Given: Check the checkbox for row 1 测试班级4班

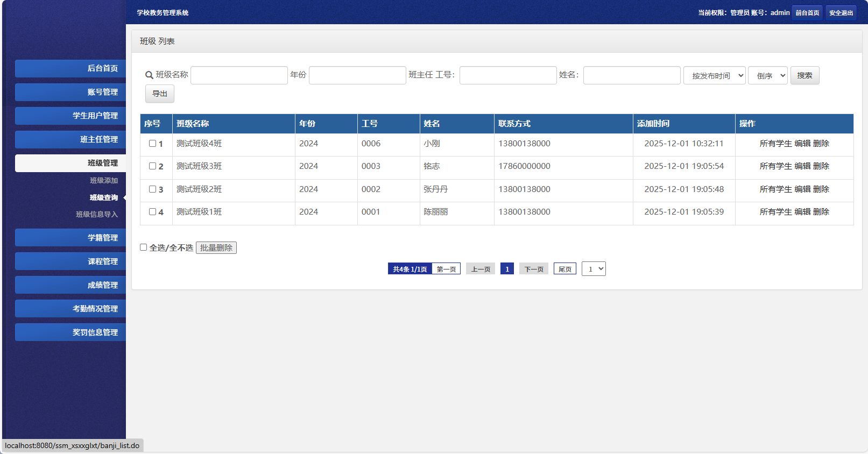Looking at the screenshot, I should [152, 144].
